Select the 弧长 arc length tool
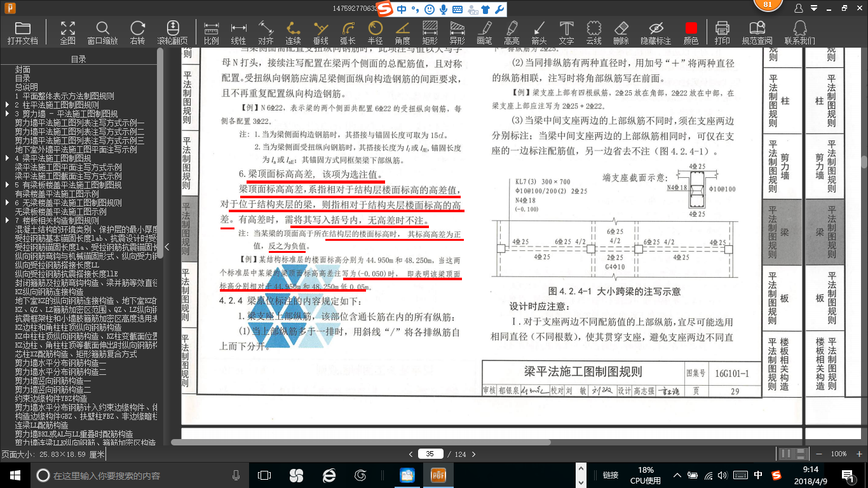 click(348, 32)
